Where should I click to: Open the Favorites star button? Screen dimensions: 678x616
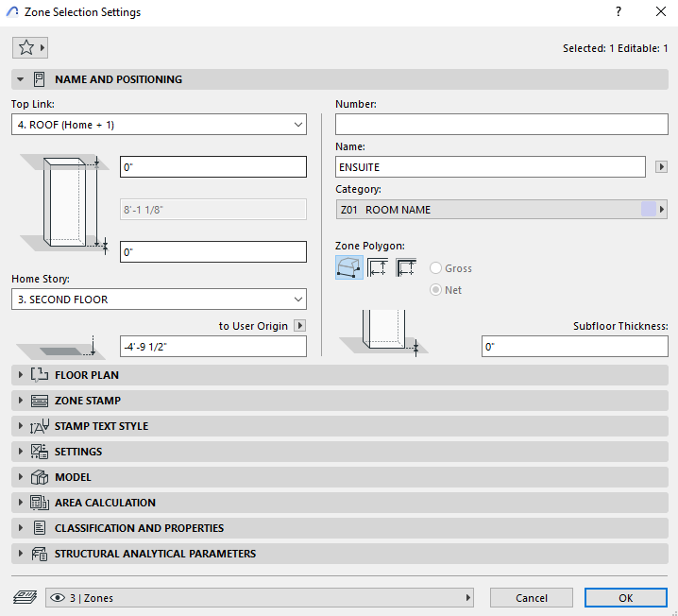pos(29,47)
